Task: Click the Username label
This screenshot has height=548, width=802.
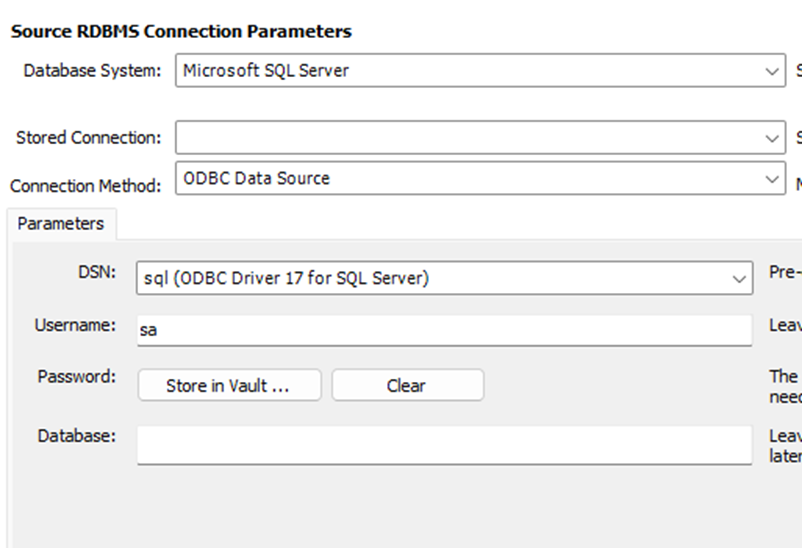Action: (x=76, y=325)
